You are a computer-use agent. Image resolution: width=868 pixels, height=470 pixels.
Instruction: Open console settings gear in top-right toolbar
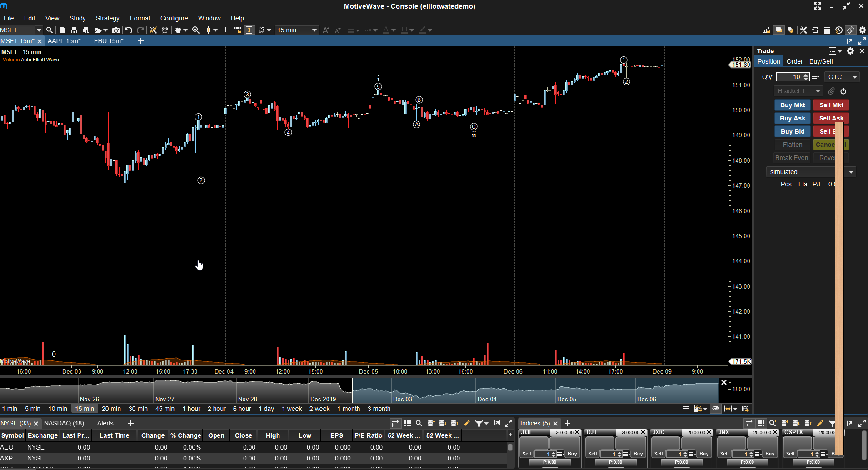point(863,30)
